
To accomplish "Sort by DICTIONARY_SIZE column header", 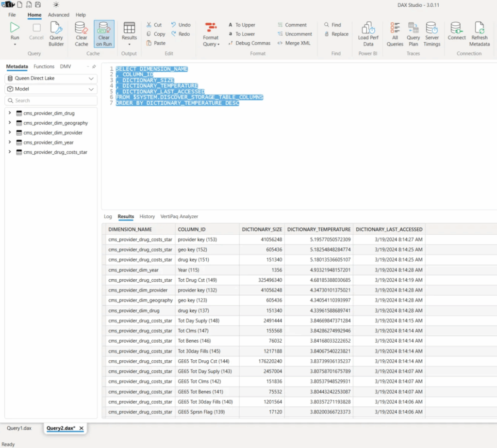I will tap(262, 229).
